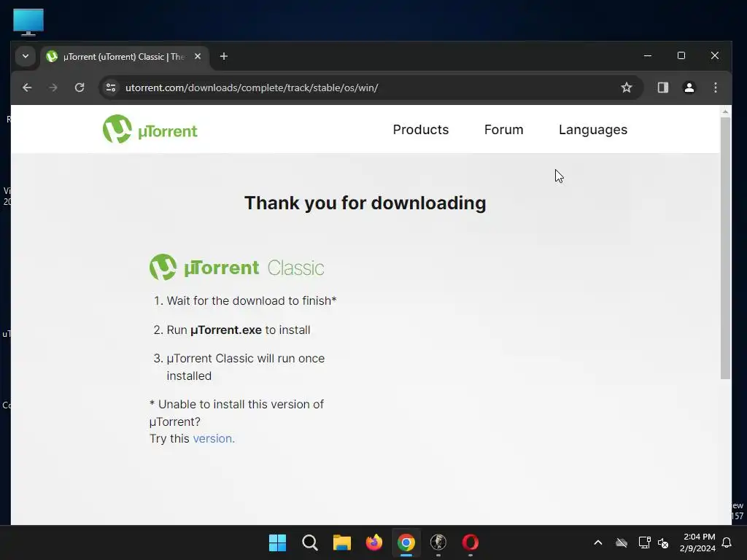Open the Languages menu
The height and width of the screenshot is (560, 747).
pyautogui.click(x=592, y=130)
